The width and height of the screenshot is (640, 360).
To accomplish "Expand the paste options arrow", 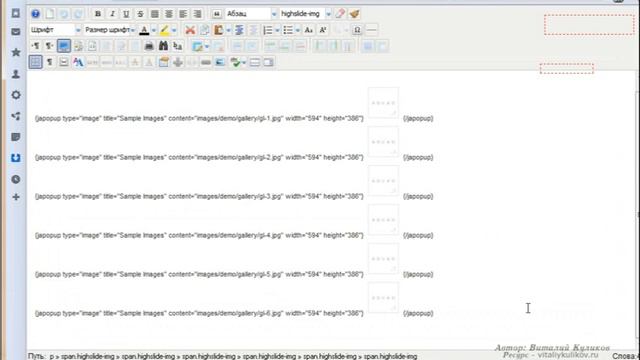I will tap(228, 30).
